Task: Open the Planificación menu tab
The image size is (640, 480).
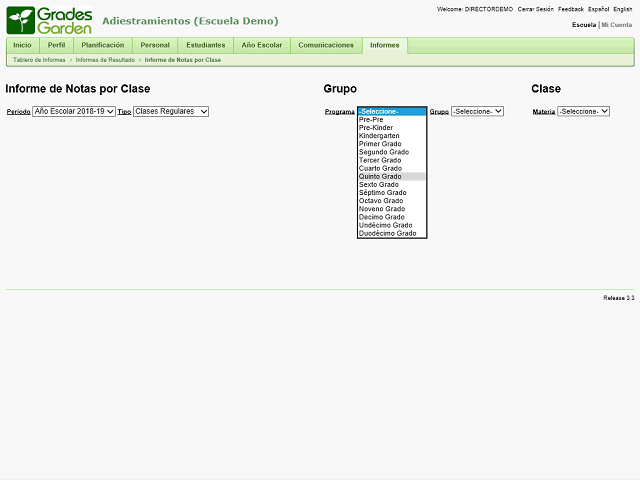Action: (x=103, y=45)
